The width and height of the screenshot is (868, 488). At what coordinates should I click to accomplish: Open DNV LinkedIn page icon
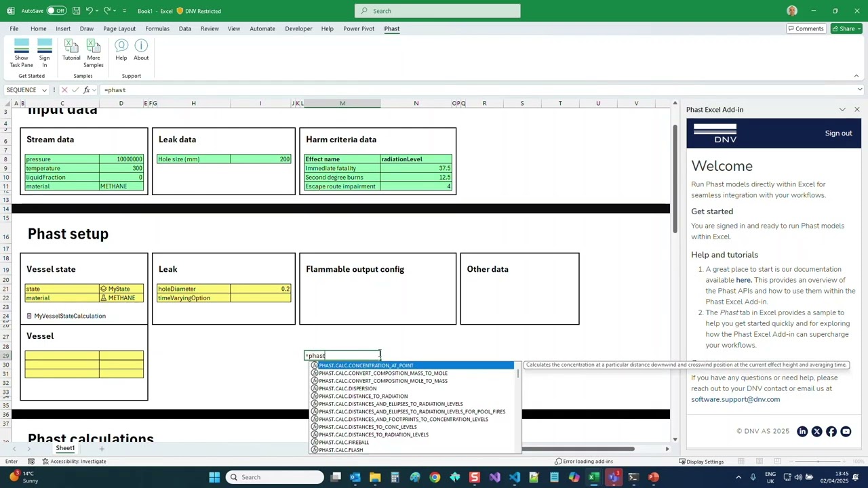(802, 432)
